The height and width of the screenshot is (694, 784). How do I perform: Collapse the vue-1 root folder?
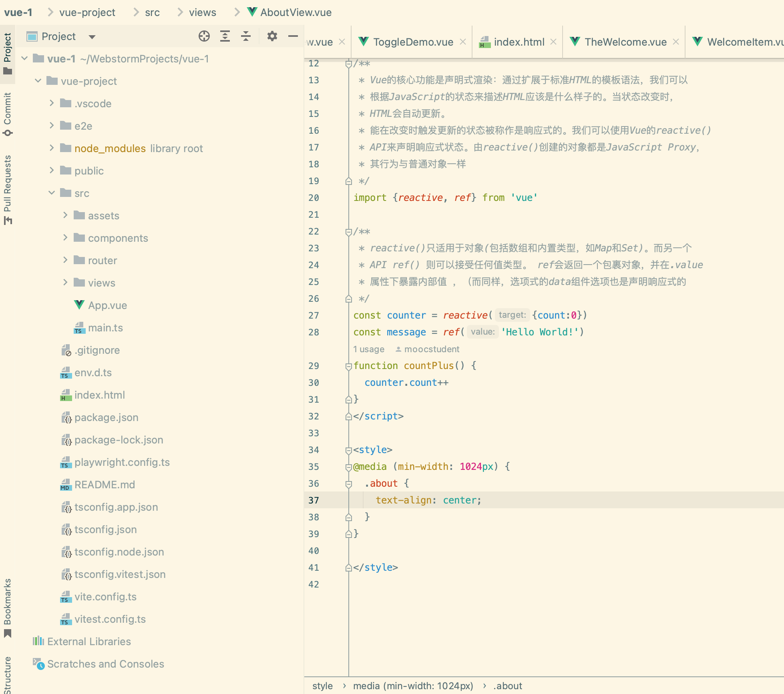[25, 58]
